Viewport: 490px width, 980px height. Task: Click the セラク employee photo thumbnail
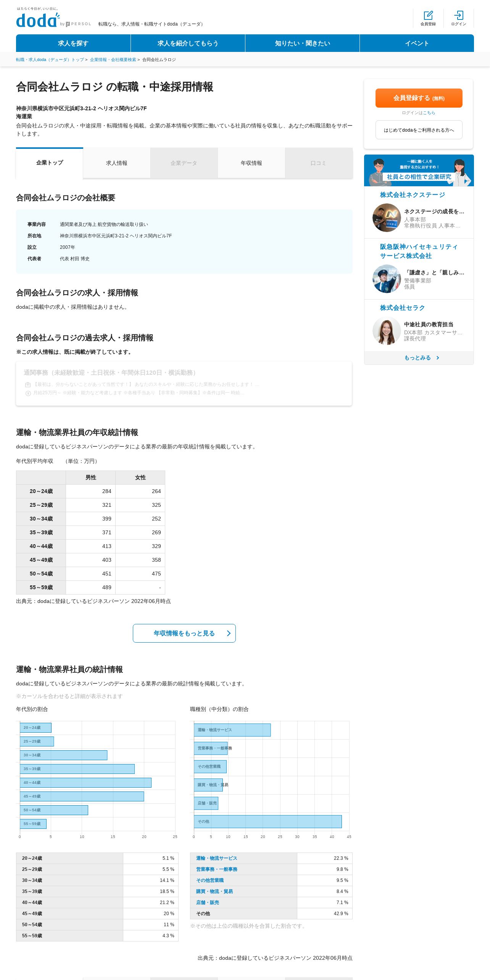[x=387, y=330]
